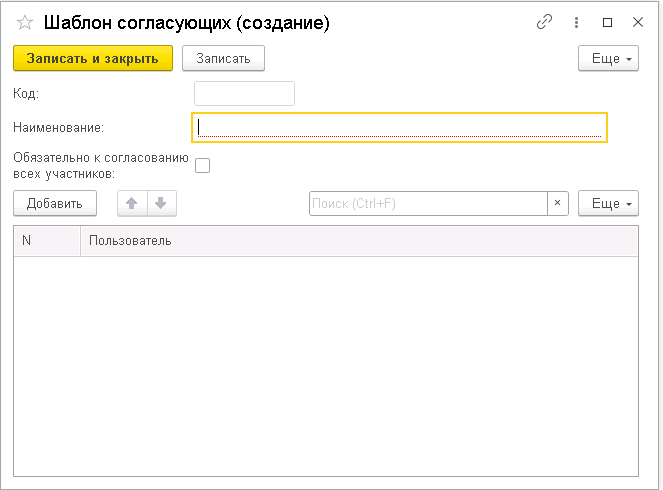Add a user with 'Добавить' button
Viewport: 663px width, 490px height.
[x=55, y=203]
